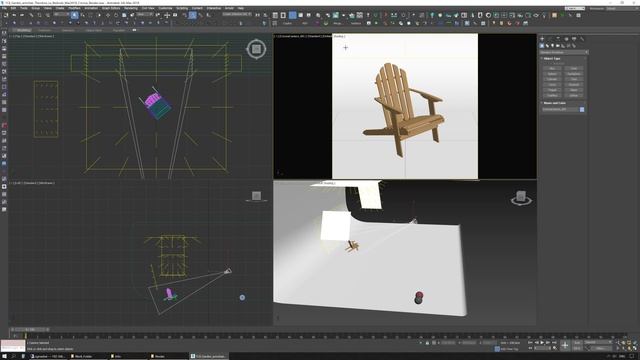Open the File menu
The width and height of the screenshot is (640, 360).
coord(4,8)
